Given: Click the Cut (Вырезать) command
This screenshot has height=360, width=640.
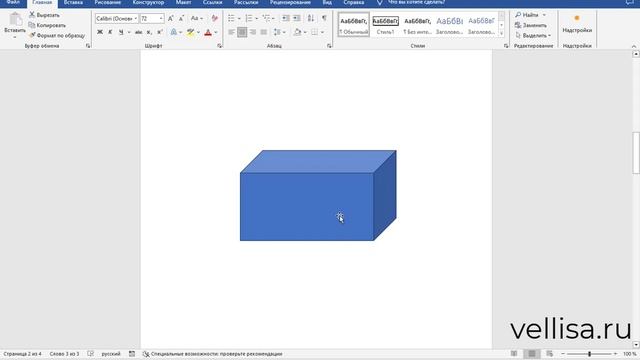Looking at the screenshot, I should tap(44, 15).
